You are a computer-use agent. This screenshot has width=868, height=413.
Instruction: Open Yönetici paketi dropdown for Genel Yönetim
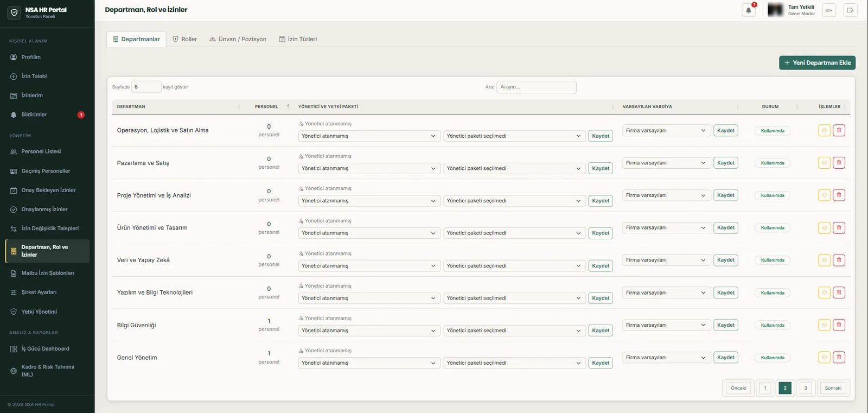coord(514,363)
